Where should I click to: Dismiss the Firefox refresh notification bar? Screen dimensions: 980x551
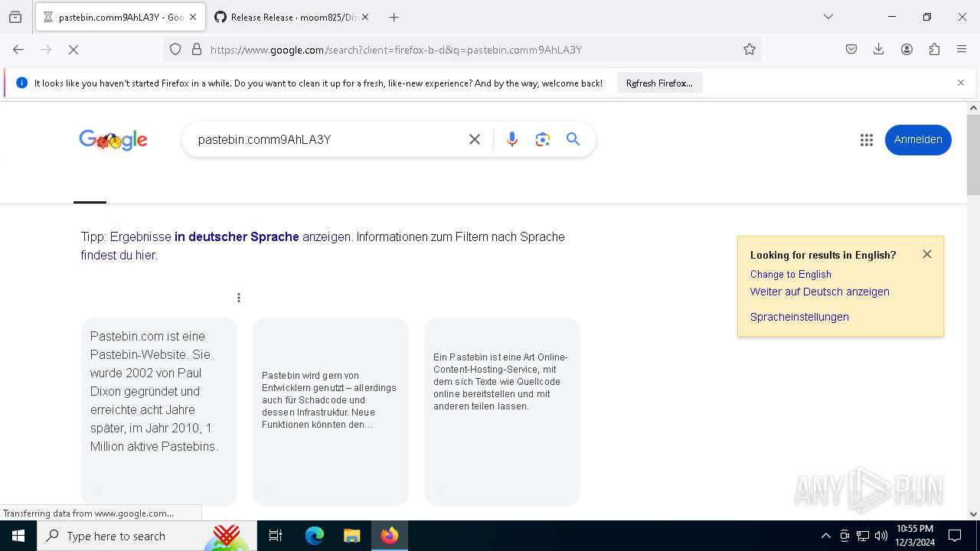click(x=961, y=83)
